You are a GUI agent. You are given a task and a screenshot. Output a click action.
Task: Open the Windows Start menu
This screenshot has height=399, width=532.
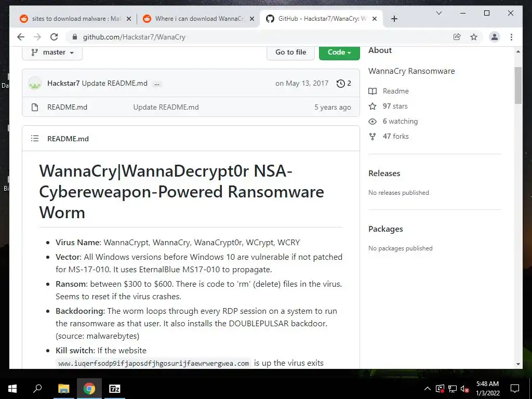[12, 389]
